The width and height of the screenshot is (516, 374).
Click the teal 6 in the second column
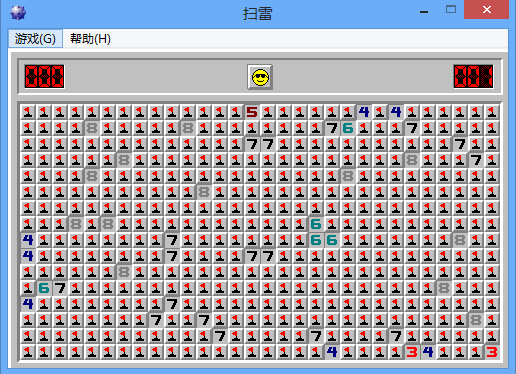pos(44,288)
